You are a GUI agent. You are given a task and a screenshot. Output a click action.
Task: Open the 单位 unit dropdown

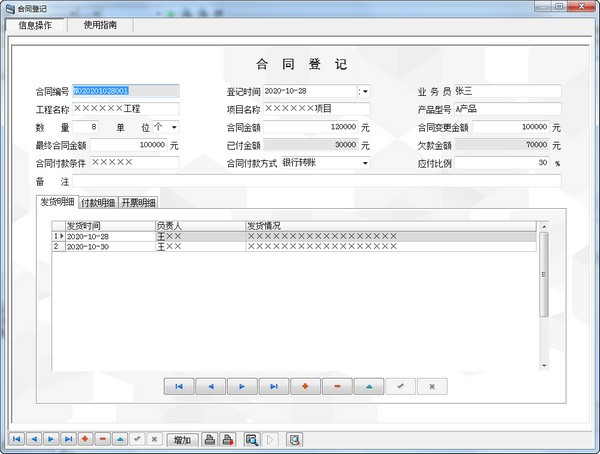(173, 127)
